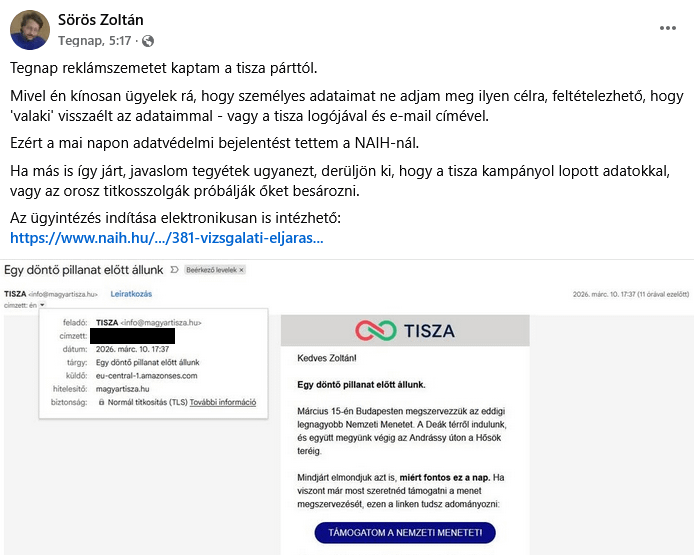The width and height of the screenshot is (697, 555).
Task: Click the lock icon beside TLS encryption
Action: tap(102, 402)
